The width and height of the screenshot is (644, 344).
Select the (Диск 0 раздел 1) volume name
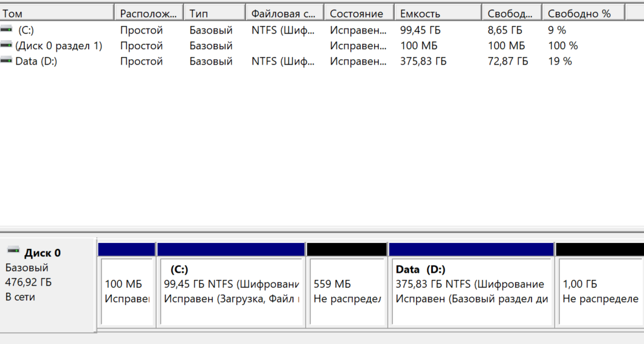pos(59,46)
